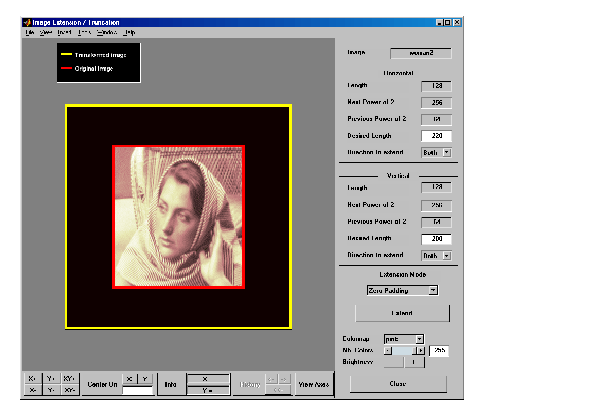
Task: Click the History back arrow button
Action: (x=271, y=379)
